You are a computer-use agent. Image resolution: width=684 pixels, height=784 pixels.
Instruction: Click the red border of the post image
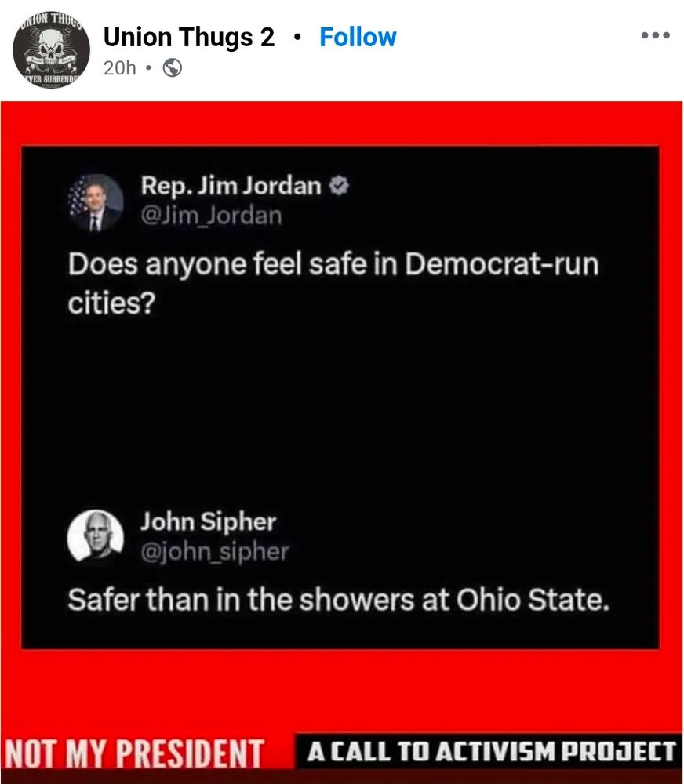[342, 123]
